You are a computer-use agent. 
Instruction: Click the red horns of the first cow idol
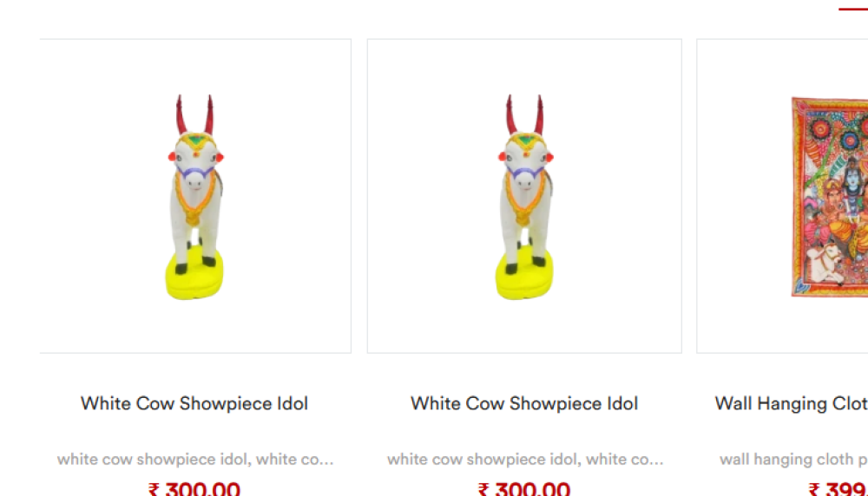194,114
